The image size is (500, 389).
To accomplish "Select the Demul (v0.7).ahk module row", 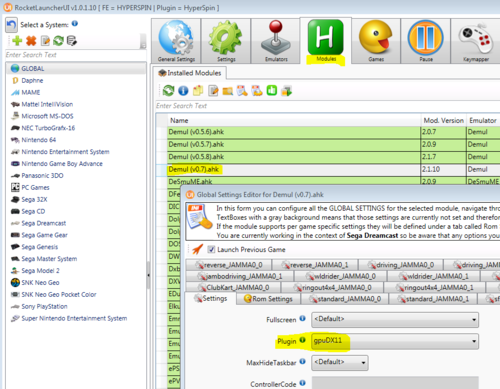I will (328, 169).
